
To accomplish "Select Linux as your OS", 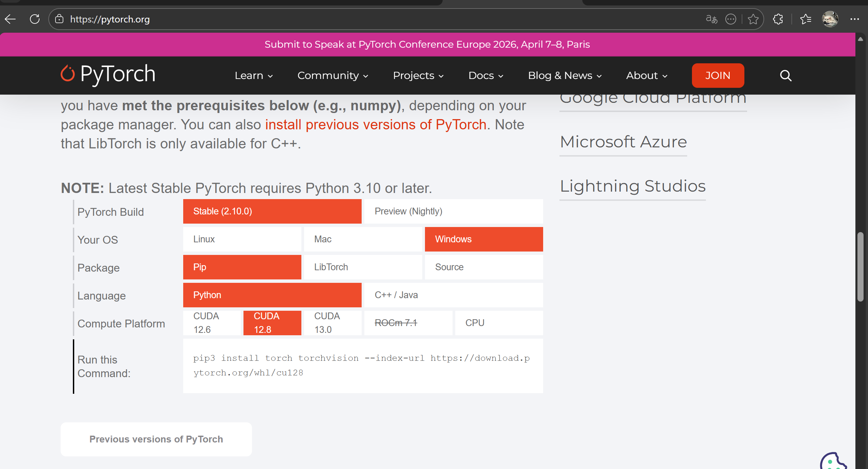I will [242, 239].
